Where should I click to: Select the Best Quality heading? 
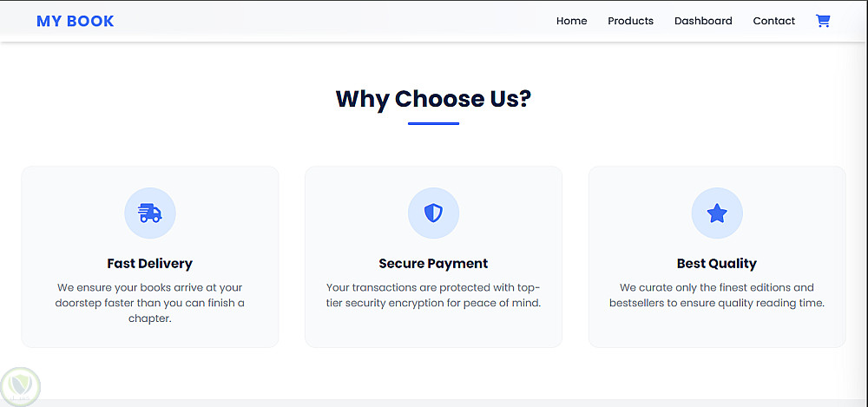(x=717, y=263)
